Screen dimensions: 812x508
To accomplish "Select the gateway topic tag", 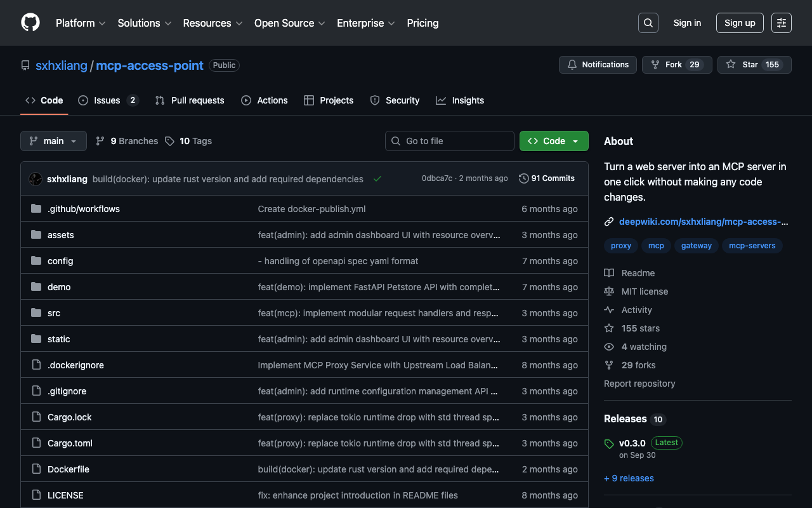I will [x=696, y=246].
